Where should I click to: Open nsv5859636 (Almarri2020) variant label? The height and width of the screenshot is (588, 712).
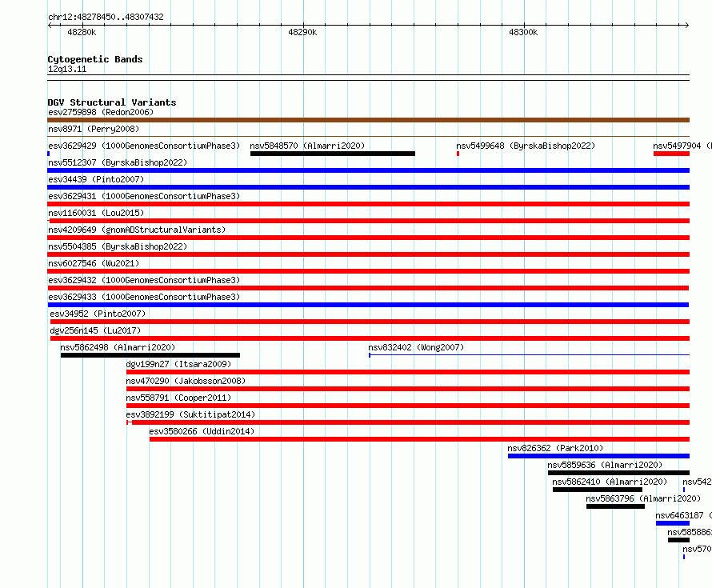pyautogui.click(x=605, y=465)
